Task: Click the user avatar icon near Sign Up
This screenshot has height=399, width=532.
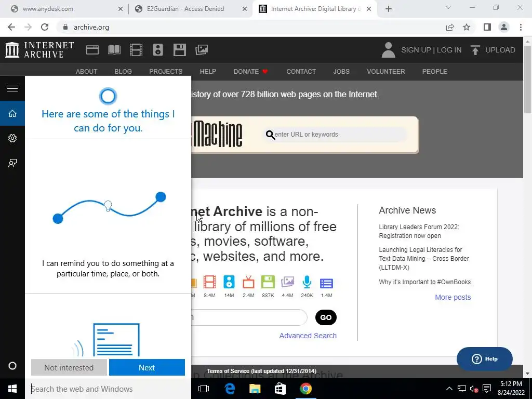Action: coord(389,50)
